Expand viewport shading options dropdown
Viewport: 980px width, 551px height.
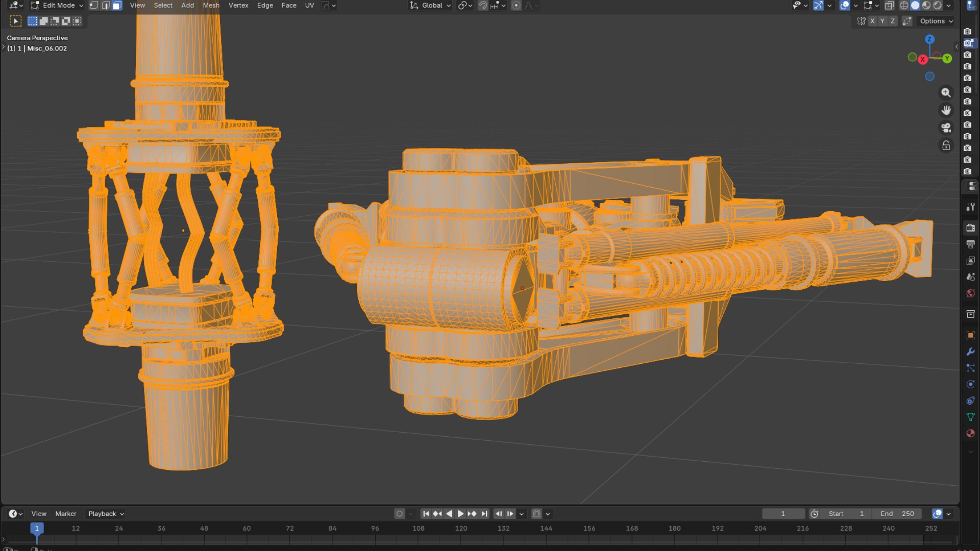(949, 6)
